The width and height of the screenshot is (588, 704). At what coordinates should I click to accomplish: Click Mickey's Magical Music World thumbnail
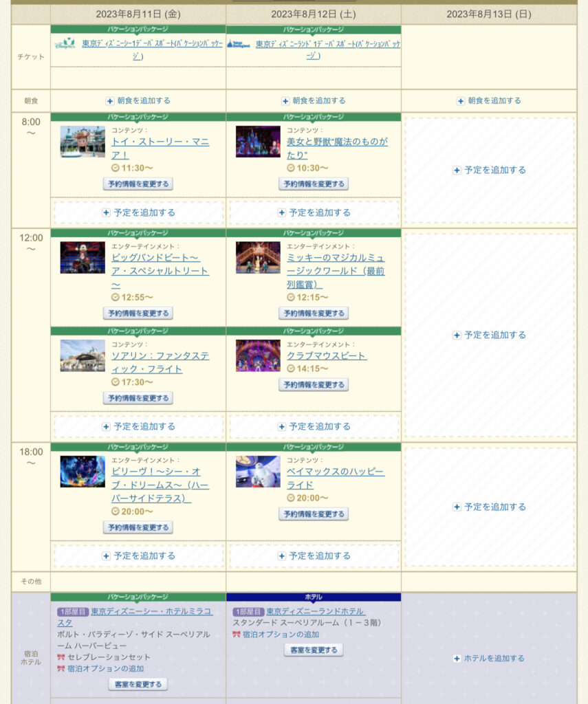point(258,258)
